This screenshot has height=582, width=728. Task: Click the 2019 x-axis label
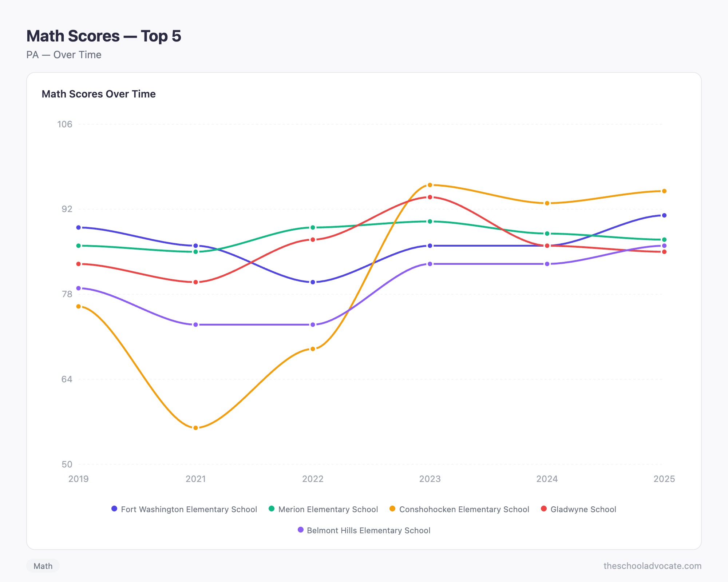79,479
